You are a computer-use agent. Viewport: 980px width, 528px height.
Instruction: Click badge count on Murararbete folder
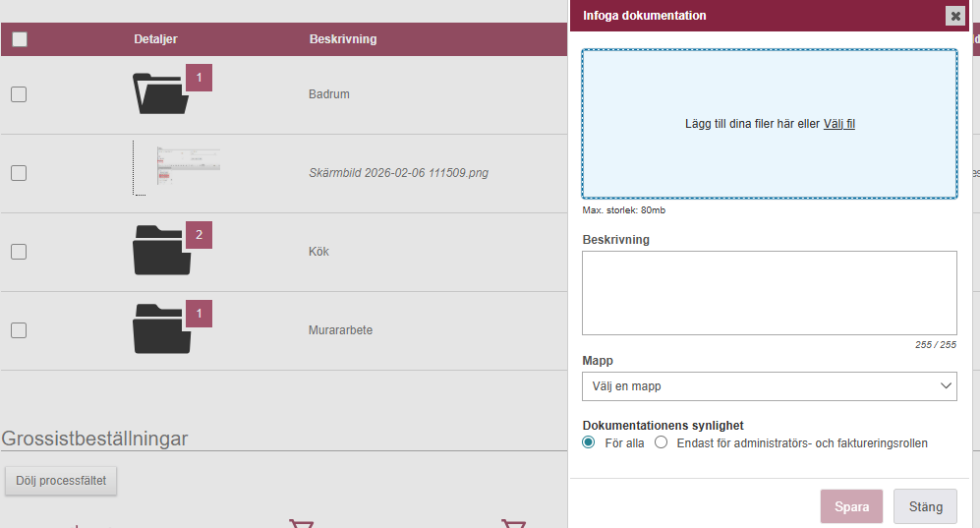click(x=199, y=314)
